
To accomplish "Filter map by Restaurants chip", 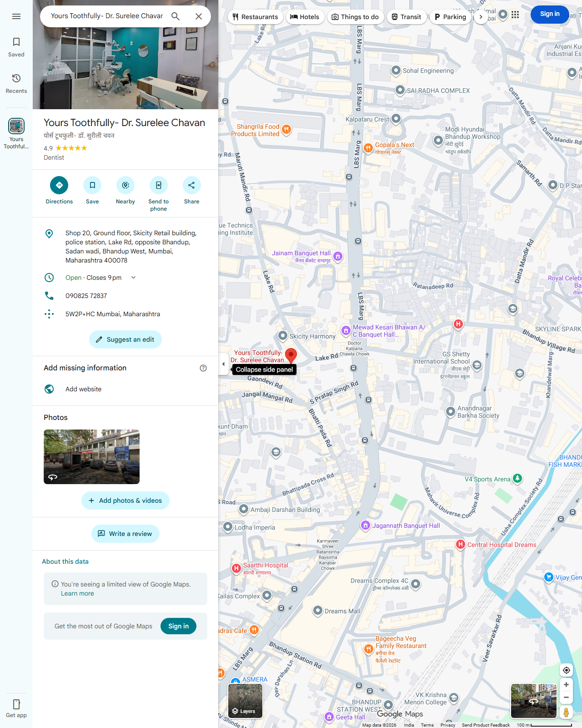I will (x=256, y=17).
